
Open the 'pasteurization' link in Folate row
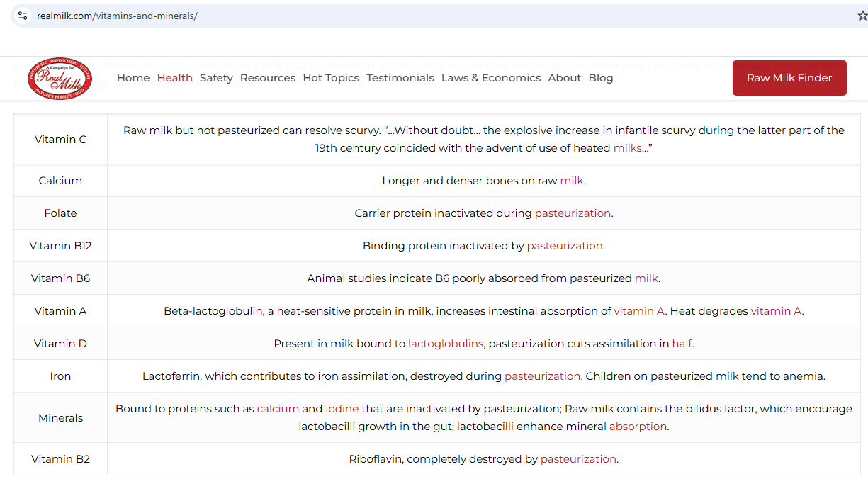573,213
